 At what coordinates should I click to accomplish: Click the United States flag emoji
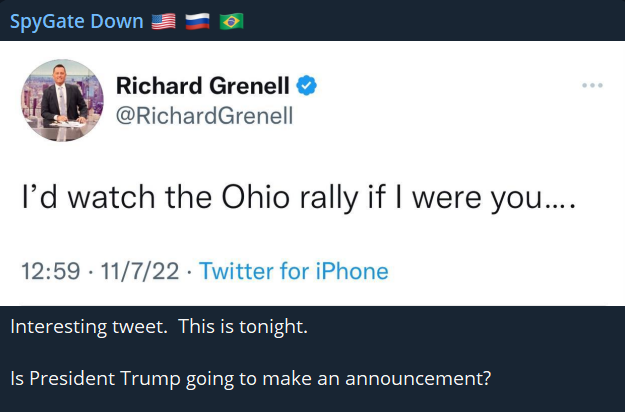pyautogui.click(x=163, y=21)
